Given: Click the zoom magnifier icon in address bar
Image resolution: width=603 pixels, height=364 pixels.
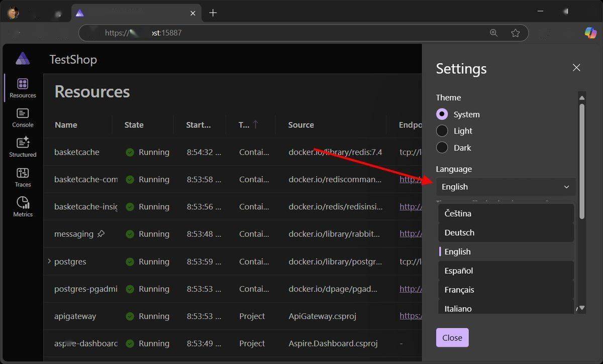Looking at the screenshot, I should pyautogui.click(x=493, y=33).
